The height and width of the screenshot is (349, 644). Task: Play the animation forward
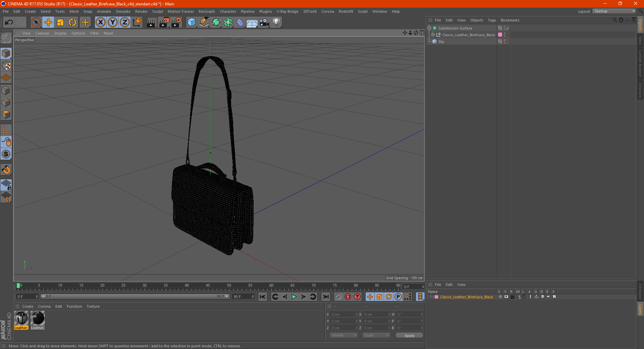(294, 297)
